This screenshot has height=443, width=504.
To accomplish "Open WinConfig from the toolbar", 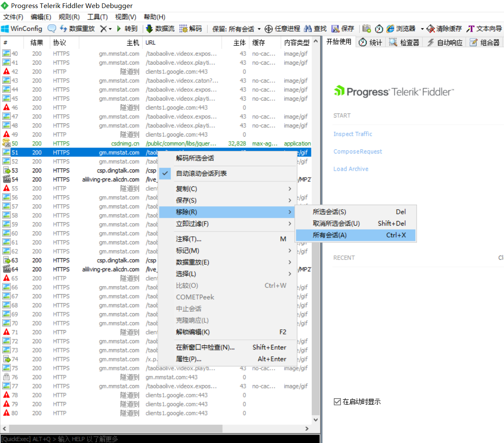I will click(x=21, y=29).
